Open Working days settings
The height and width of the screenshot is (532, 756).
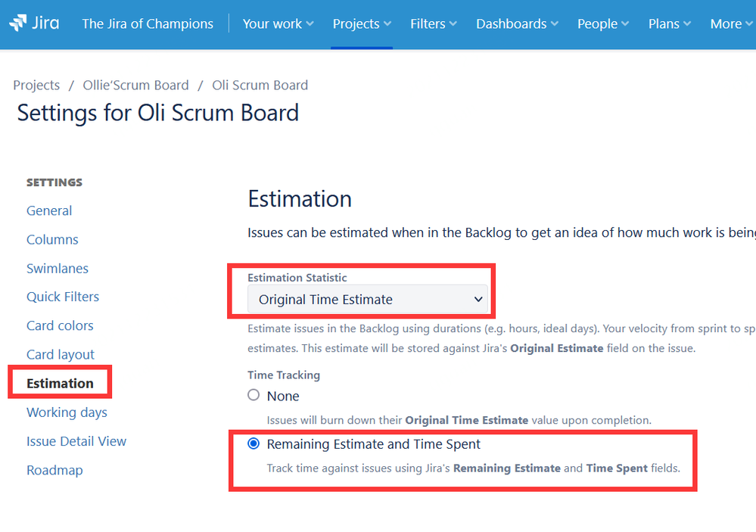[67, 412]
